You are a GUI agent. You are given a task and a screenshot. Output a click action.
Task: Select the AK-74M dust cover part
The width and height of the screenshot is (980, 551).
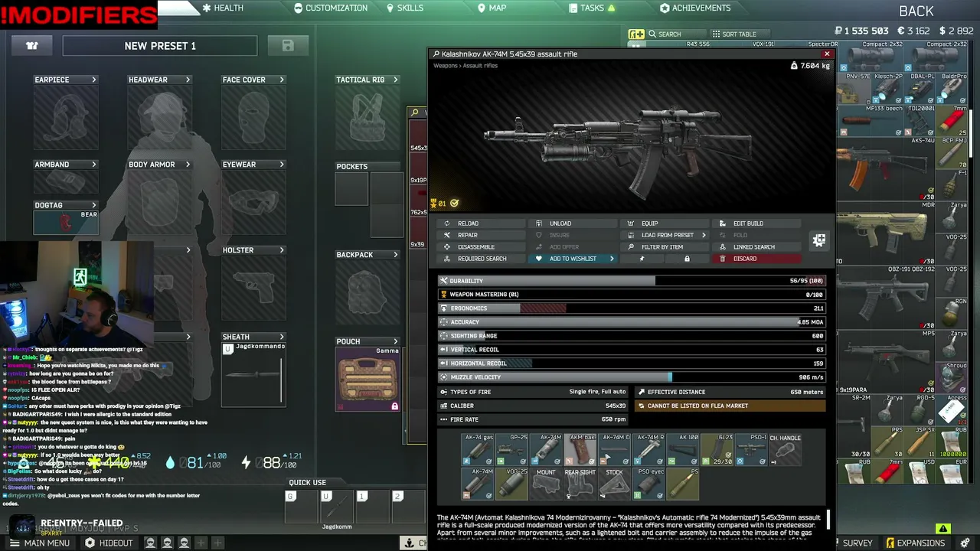pyautogui.click(x=614, y=450)
